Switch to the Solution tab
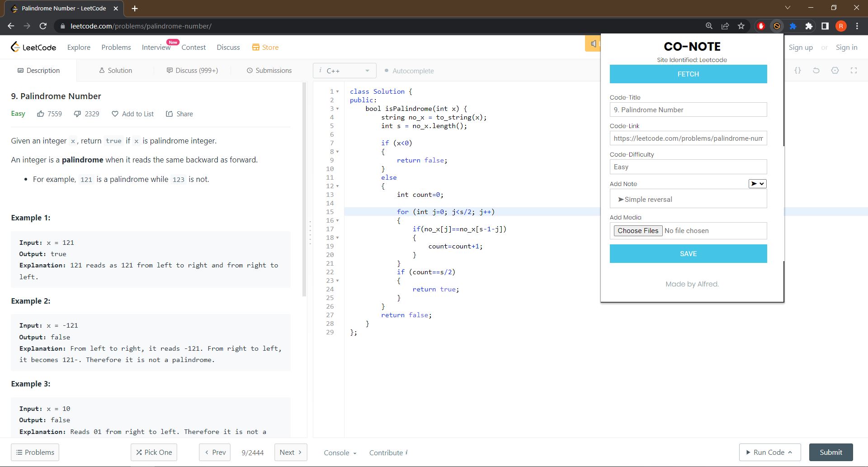The image size is (868, 467). pos(115,71)
